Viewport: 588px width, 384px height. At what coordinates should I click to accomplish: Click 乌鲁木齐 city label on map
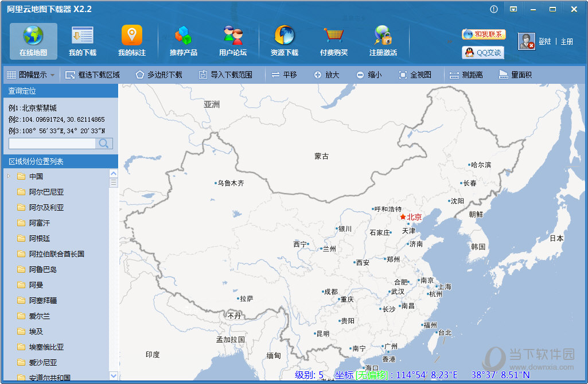coord(231,183)
